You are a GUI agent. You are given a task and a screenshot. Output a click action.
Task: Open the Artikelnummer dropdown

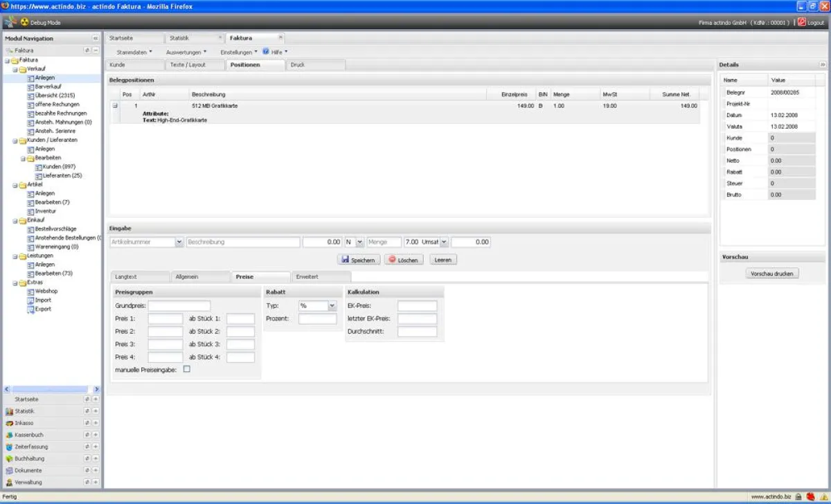click(177, 242)
